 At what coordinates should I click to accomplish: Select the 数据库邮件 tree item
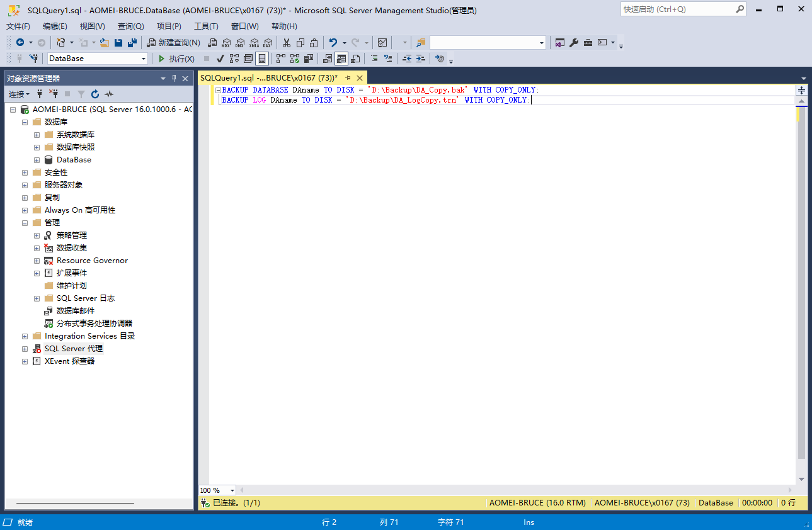click(76, 311)
